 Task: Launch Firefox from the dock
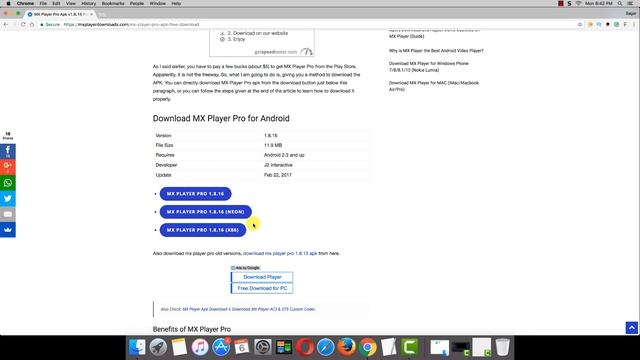coord(347,347)
